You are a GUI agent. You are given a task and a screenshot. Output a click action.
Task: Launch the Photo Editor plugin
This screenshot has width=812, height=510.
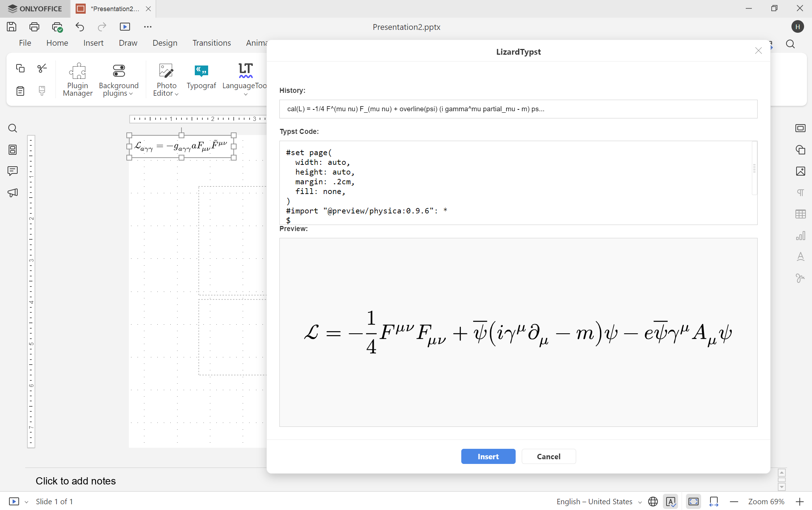point(166,79)
